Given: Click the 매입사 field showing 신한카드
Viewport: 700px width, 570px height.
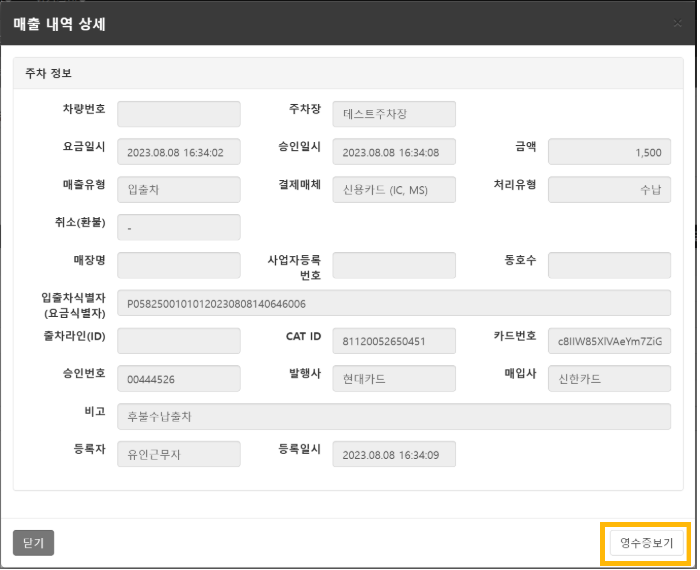Looking at the screenshot, I should click(x=611, y=379).
